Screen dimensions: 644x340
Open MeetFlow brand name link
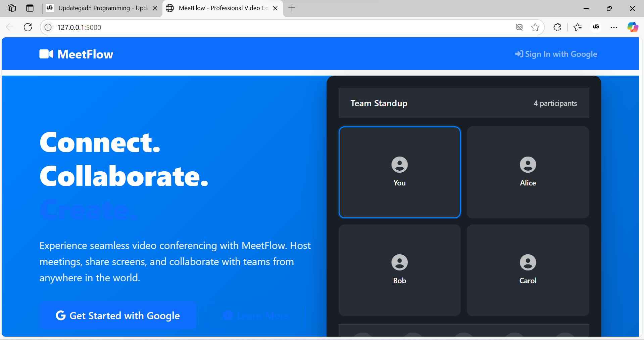tap(85, 54)
